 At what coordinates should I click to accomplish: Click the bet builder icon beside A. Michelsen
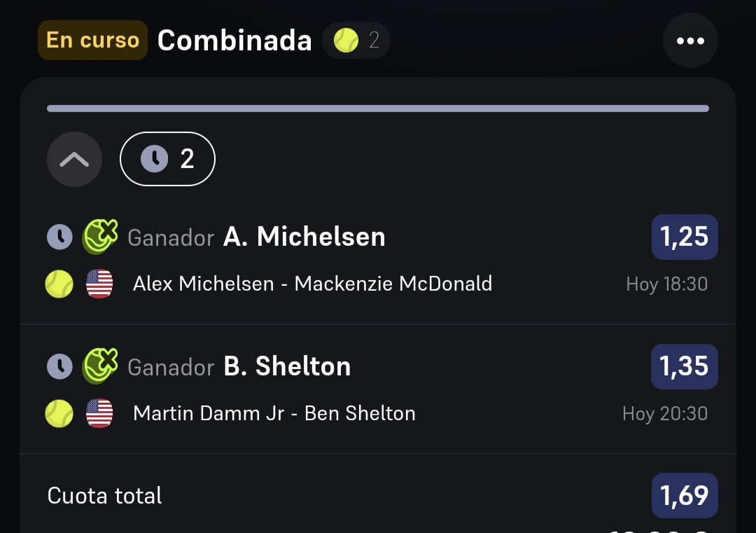tap(100, 236)
